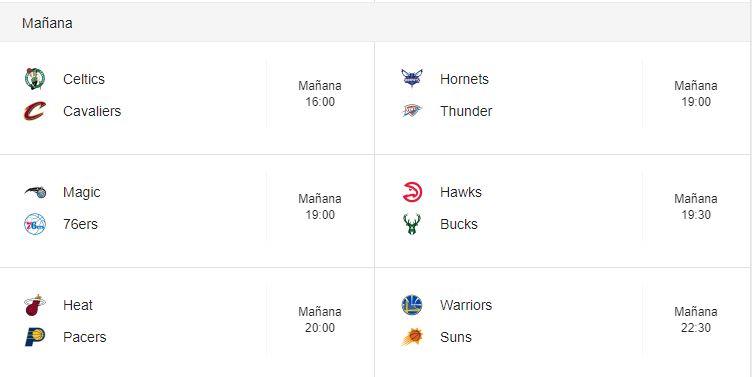Viewport: 752px width, 377px height.
Task: Click the Bucks deer logo
Action: [411, 224]
